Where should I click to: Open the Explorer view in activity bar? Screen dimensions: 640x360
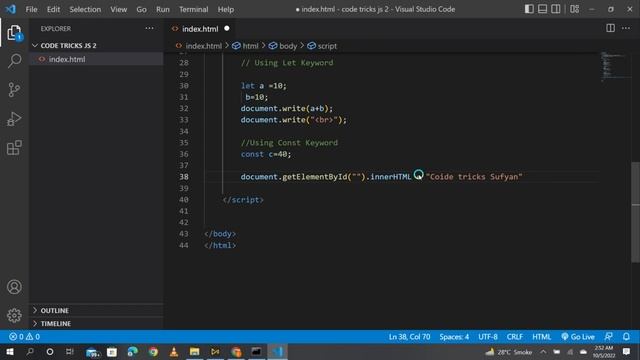pyautogui.click(x=14, y=33)
